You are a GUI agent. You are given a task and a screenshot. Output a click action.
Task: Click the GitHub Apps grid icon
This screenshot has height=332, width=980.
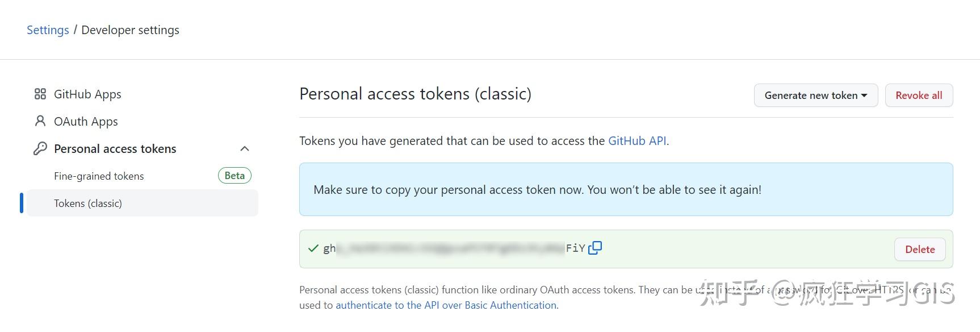[x=40, y=94]
